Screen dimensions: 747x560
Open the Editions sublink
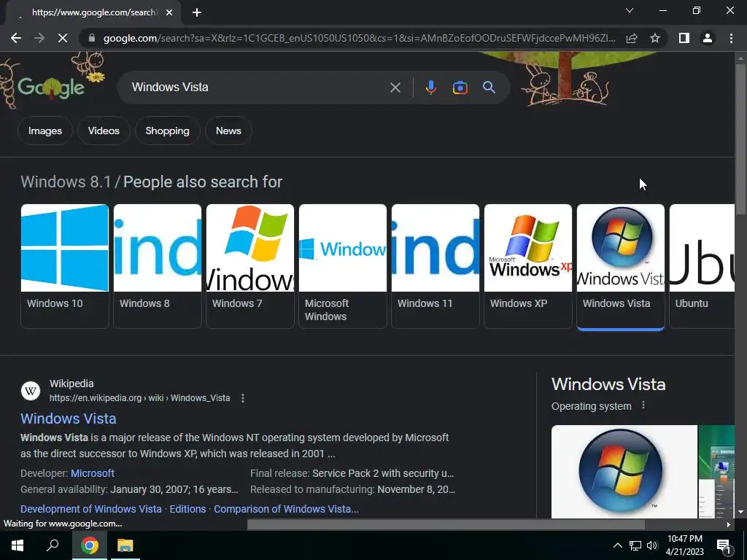tap(187, 509)
